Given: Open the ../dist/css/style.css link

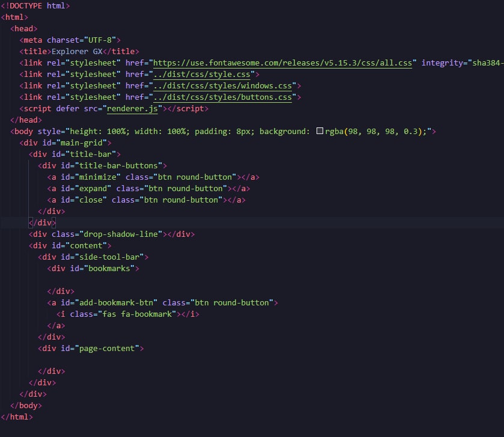Looking at the screenshot, I should point(201,75).
